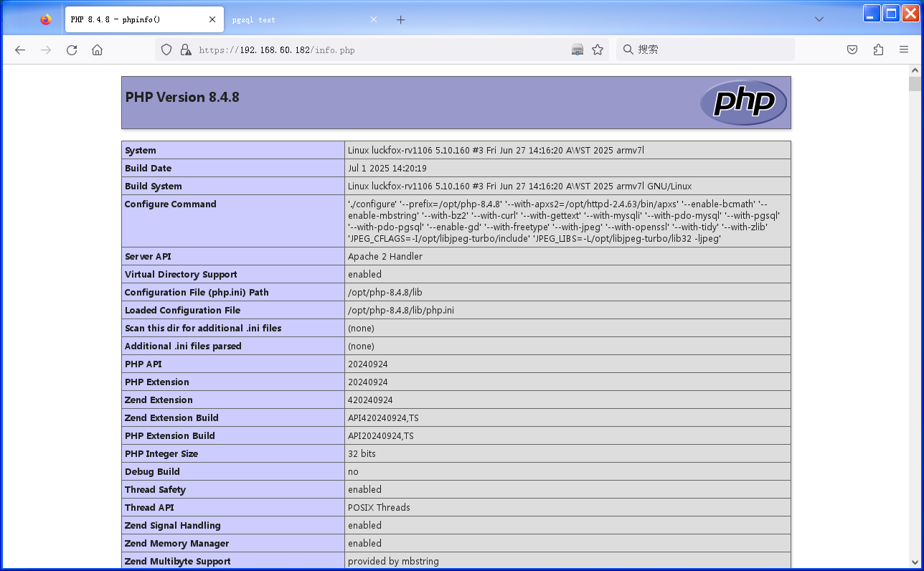This screenshot has height=571, width=924.
Task: Click the PHP Extension Build label
Action: pyautogui.click(x=170, y=435)
